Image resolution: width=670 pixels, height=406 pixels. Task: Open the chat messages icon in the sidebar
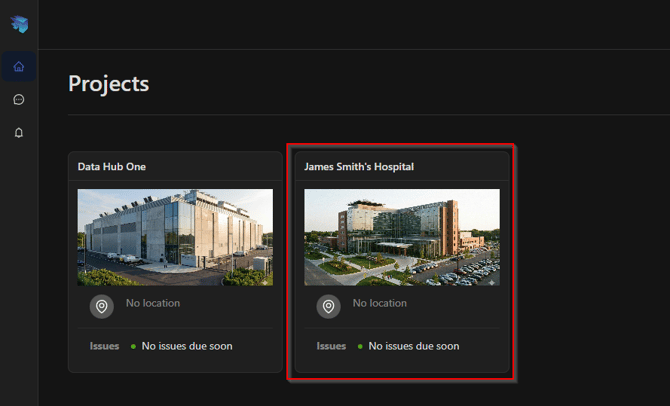tap(19, 100)
